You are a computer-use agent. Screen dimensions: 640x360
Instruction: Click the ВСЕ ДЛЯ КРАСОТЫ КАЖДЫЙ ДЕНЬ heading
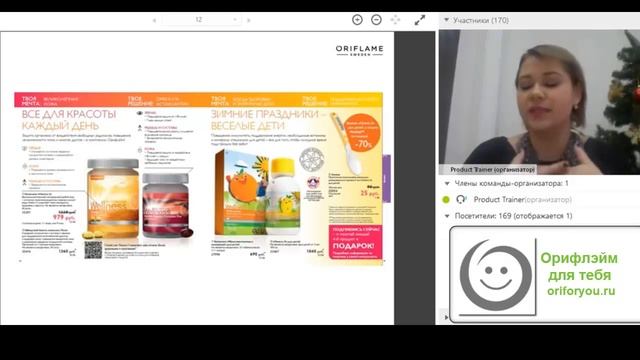(69, 120)
